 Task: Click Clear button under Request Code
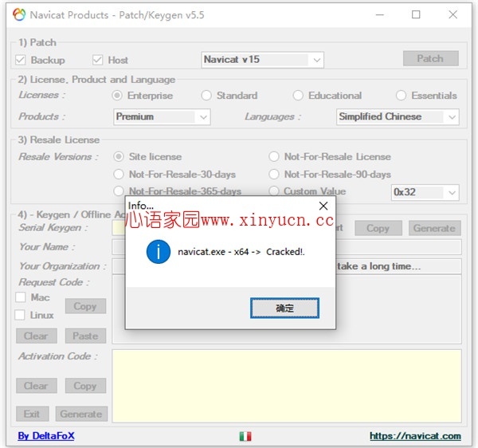pyautogui.click(x=37, y=336)
